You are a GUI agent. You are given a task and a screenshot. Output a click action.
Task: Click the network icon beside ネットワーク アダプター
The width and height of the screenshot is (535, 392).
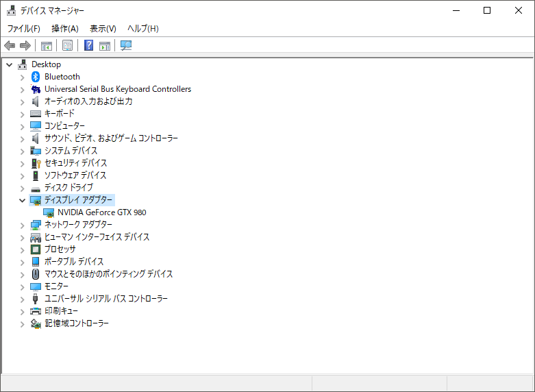coord(36,225)
